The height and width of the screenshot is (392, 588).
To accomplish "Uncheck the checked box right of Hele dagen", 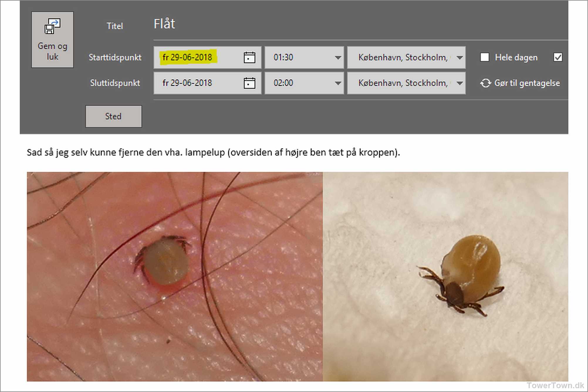I will pos(557,57).
